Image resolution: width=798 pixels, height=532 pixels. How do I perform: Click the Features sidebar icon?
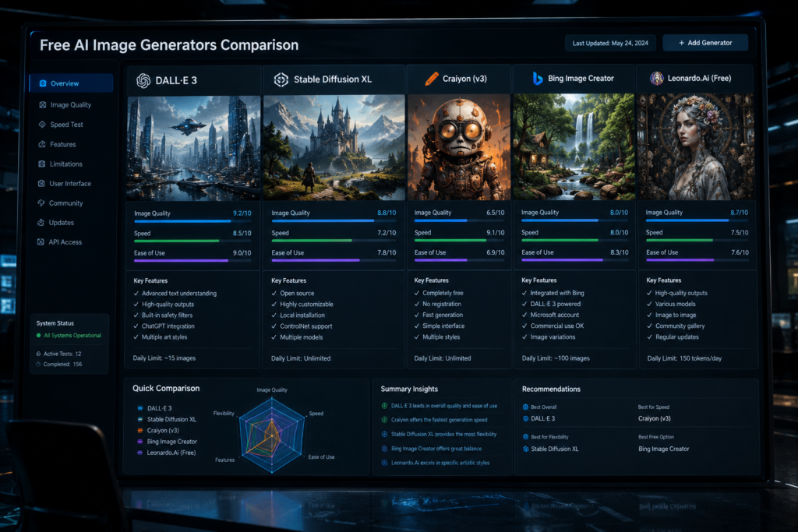pyautogui.click(x=42, y=144)
